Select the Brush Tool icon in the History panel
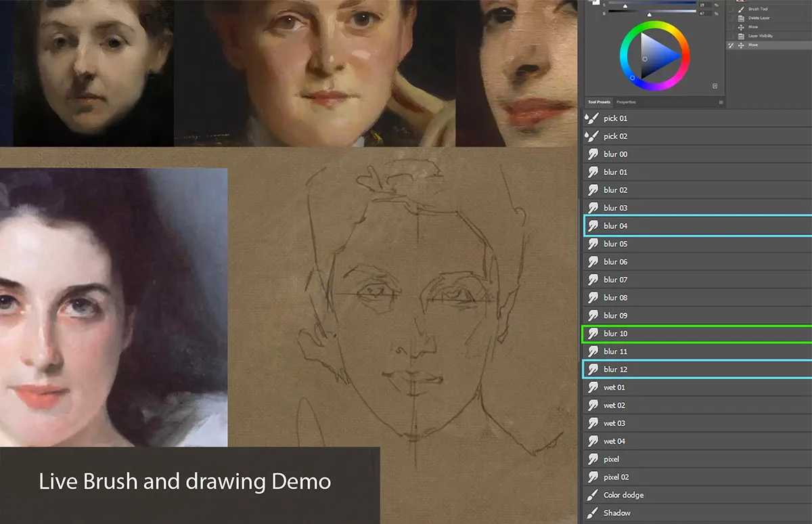Screen dimensions: 812x524 740,9
